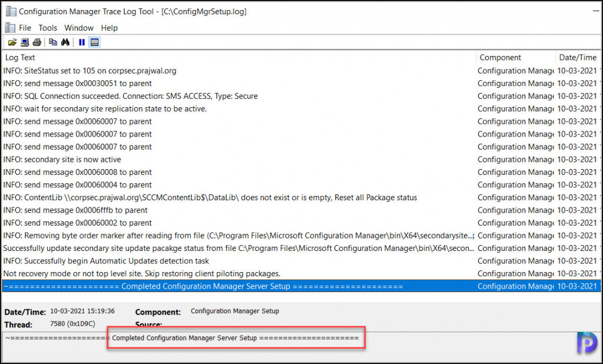Toggle the Pause toolbar button
Image resolution: width=603 pixels, height=364 pixels.
[82, 42]
